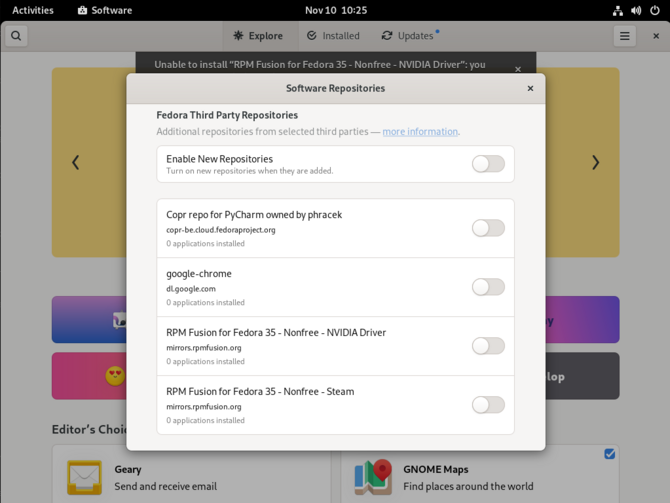Enable the PyCharm Copr repo switch
This screenshot has height=503, width=670.
point(488,228)
